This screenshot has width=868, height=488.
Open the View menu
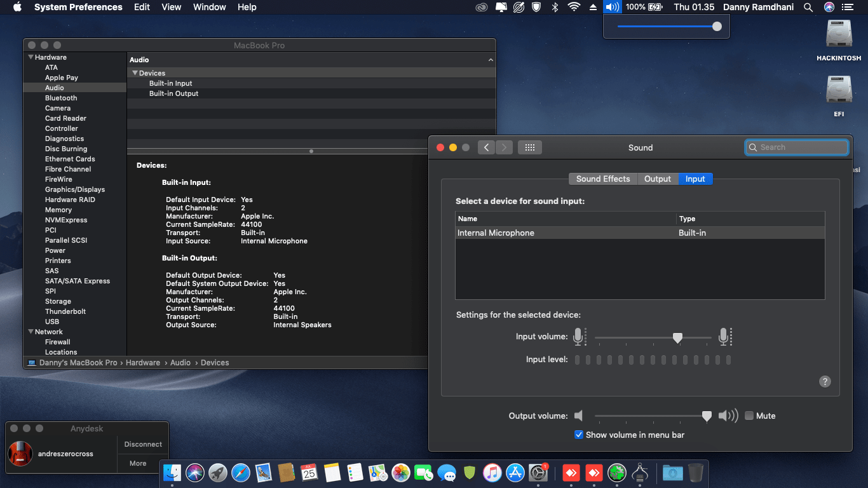(172, 7)
